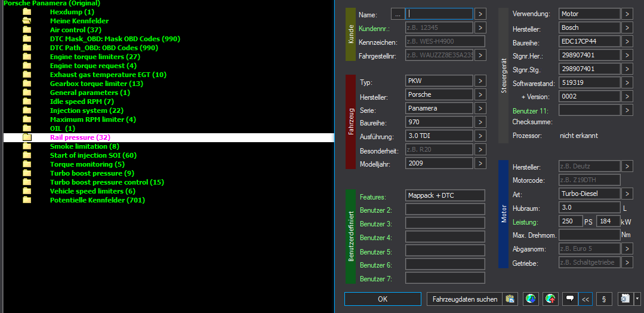644x313 pixels.
Task: Open the > arrow next to Verwendung Motor
Action: [x=627, y=14]
